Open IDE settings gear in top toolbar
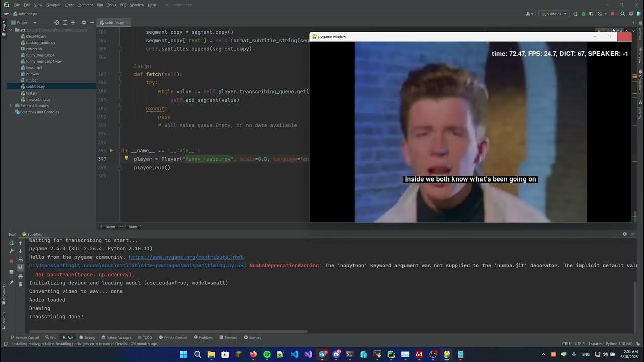 (631, 14)
